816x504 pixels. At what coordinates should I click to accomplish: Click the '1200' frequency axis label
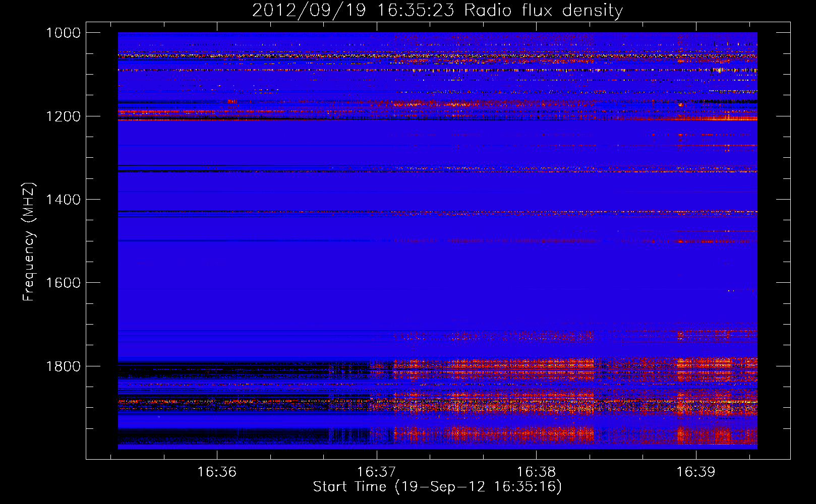coord(63,116)
